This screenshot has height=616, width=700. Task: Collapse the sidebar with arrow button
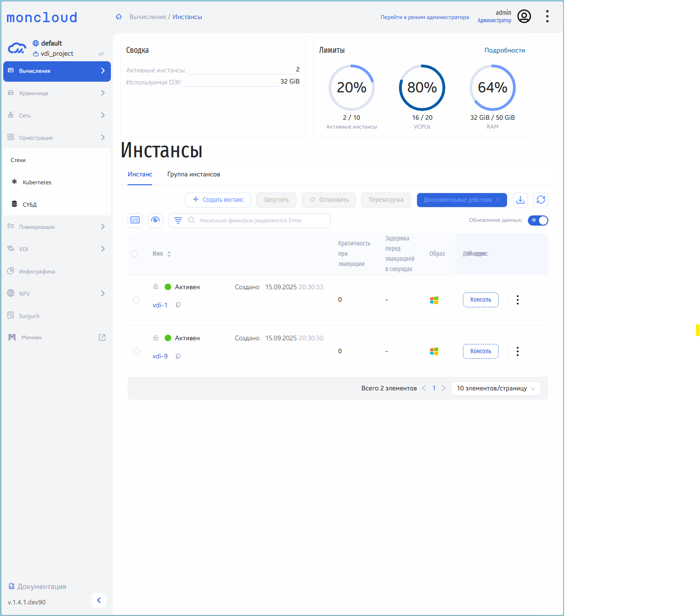coord(99,600)
